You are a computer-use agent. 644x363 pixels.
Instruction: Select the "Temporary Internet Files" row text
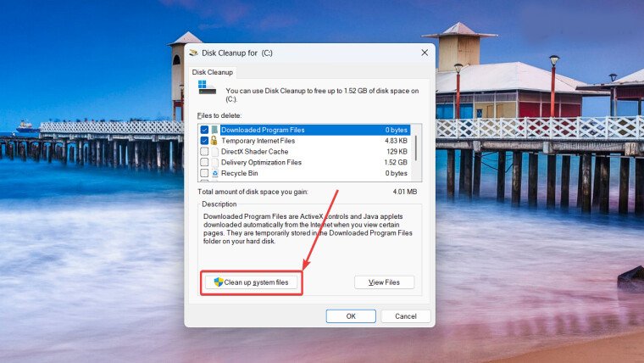pyautogui.click(x=258, y=141)
